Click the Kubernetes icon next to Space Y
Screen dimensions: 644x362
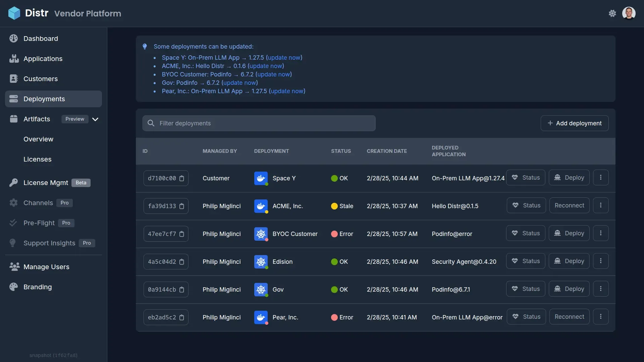click(x=261, y=178)
